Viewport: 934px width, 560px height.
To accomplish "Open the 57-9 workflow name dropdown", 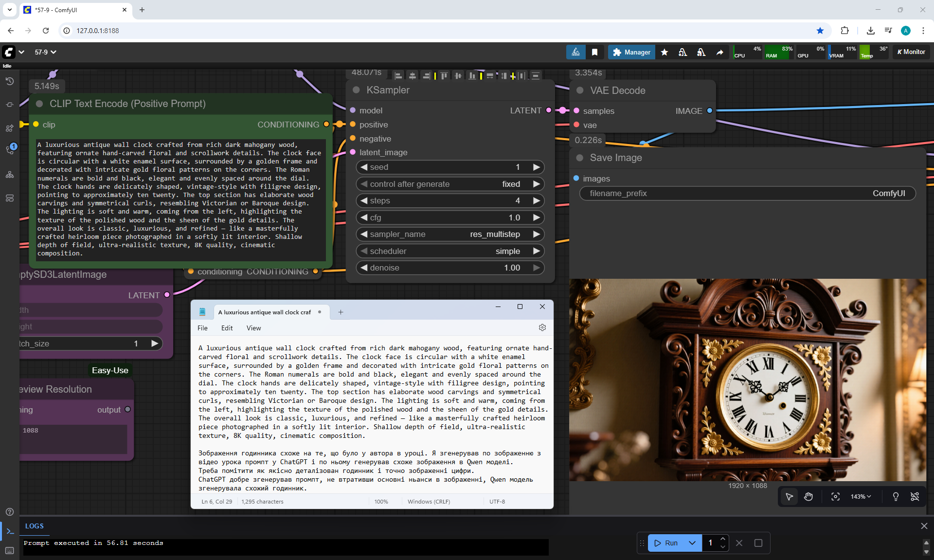I will pyautogui.click(x=45, y=52).
